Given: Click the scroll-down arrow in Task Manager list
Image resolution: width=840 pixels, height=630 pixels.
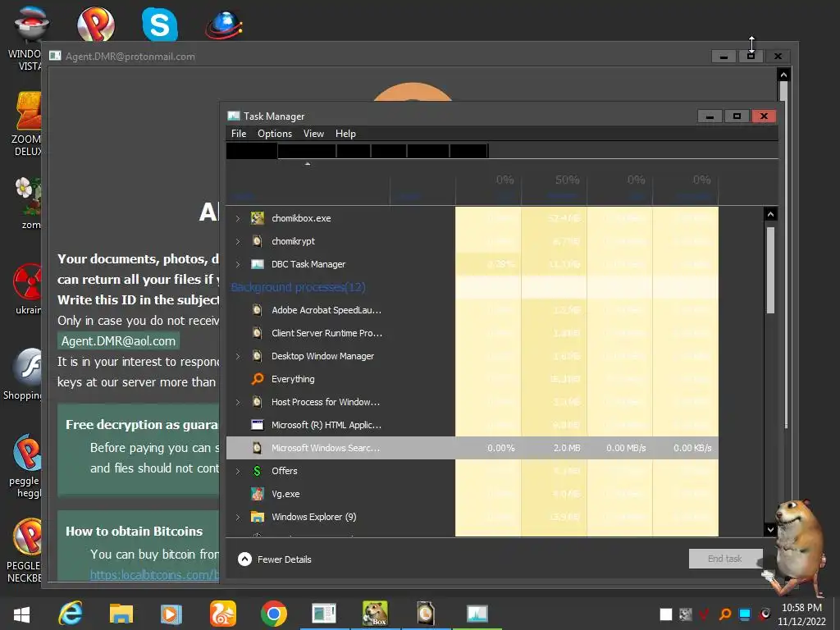Looking at the screenshot, I should [770, 529].
